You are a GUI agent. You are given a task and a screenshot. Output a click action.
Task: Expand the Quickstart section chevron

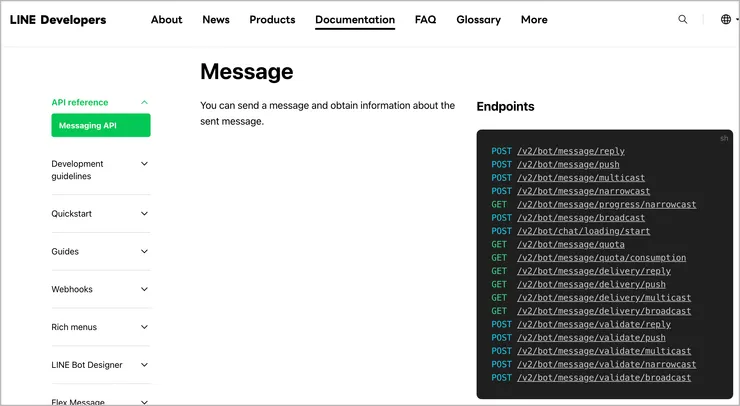[x=144, y=213]
